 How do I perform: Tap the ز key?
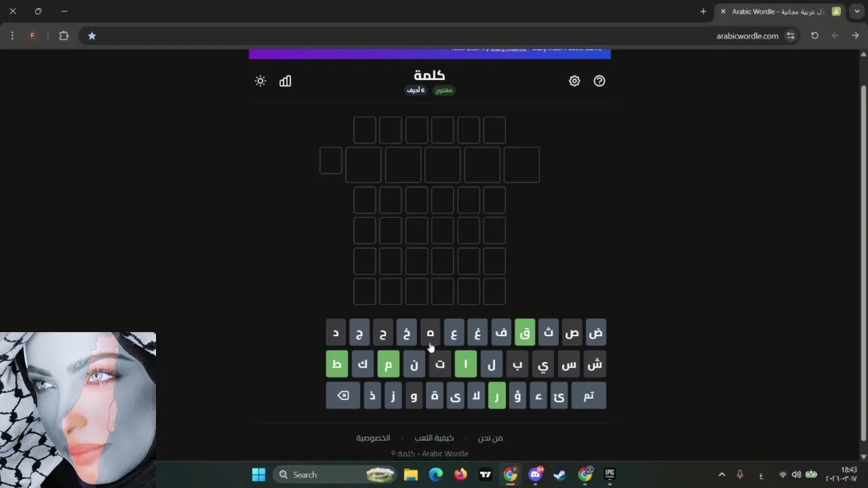(393, 396)
